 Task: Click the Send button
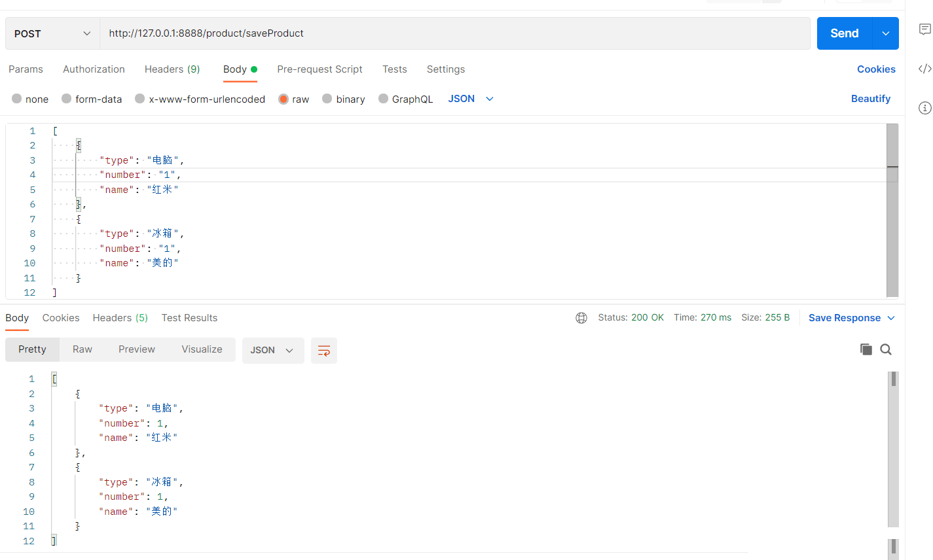coord(845,33)
